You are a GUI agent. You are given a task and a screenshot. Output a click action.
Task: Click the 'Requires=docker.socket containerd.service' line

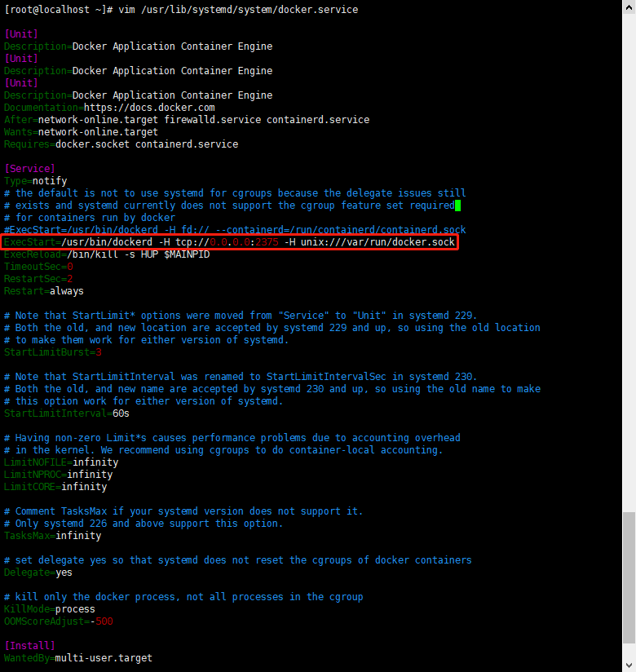121,144
